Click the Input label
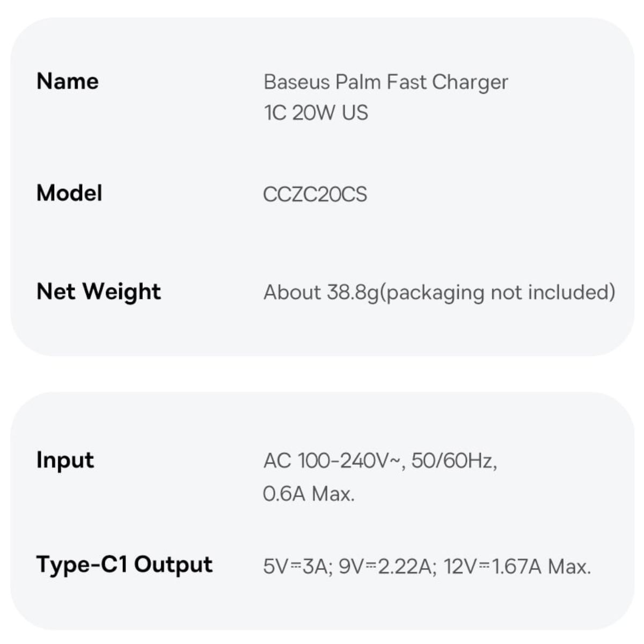Viewport: 644px width, 644px height. [x=65, y=460]
